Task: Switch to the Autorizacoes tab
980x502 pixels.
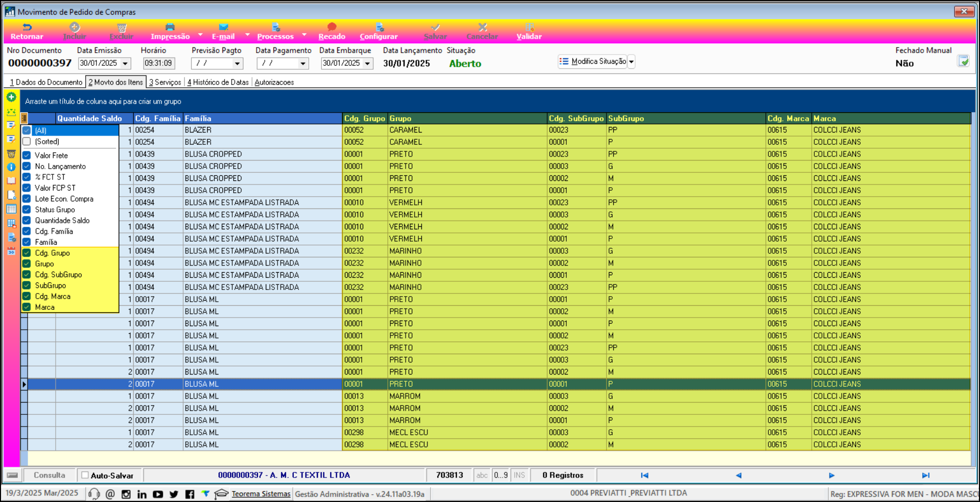Action: pos(274,82)
